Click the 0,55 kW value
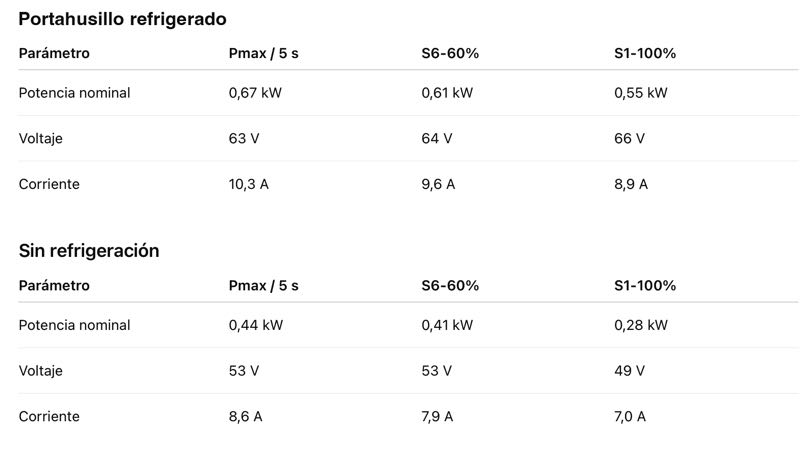This screenshot has width=800, height=458. point(640,93)
